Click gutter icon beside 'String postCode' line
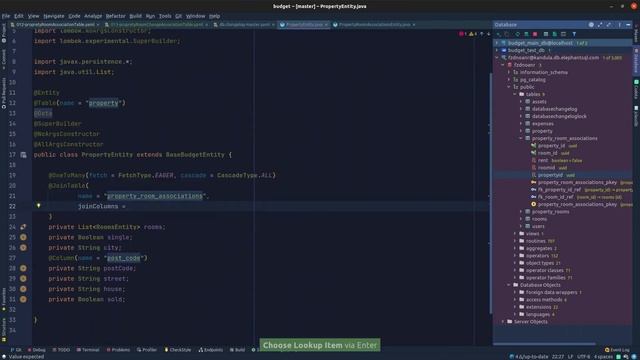 coord(23,268)
